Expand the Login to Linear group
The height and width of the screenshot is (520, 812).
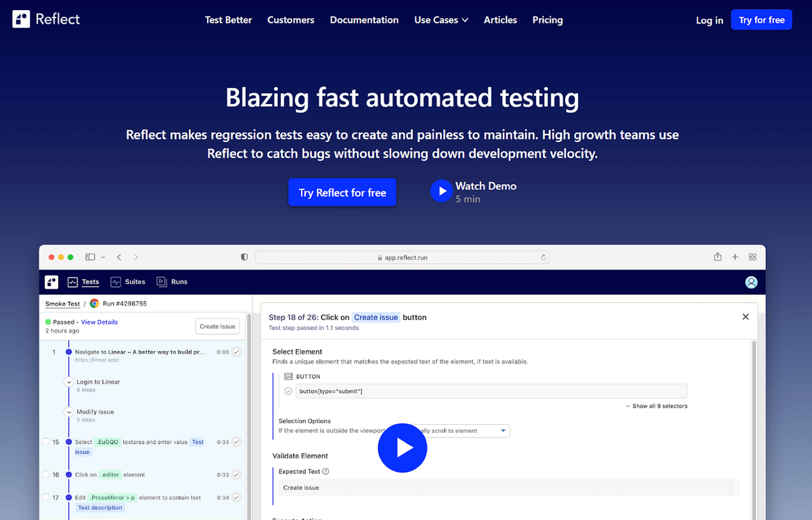point(68,382)
